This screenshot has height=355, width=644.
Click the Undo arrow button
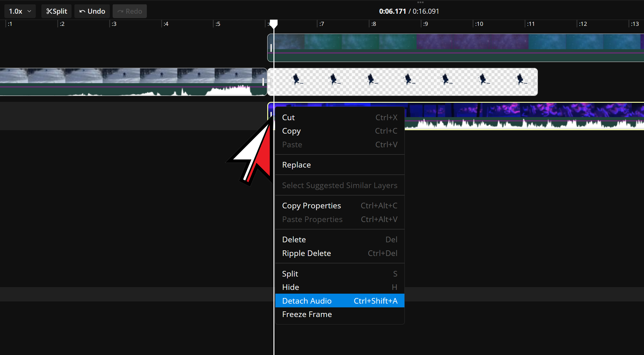92,11
